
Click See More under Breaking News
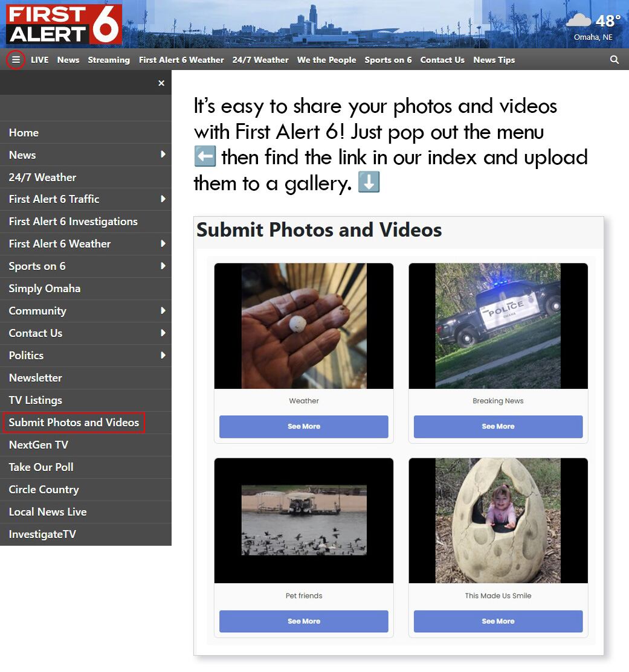pyautogui.click(x=498, y=426)
